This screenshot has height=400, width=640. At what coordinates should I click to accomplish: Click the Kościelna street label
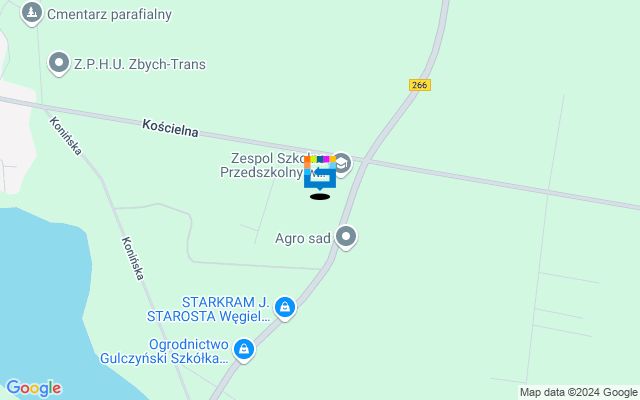(x=170, y=128)
